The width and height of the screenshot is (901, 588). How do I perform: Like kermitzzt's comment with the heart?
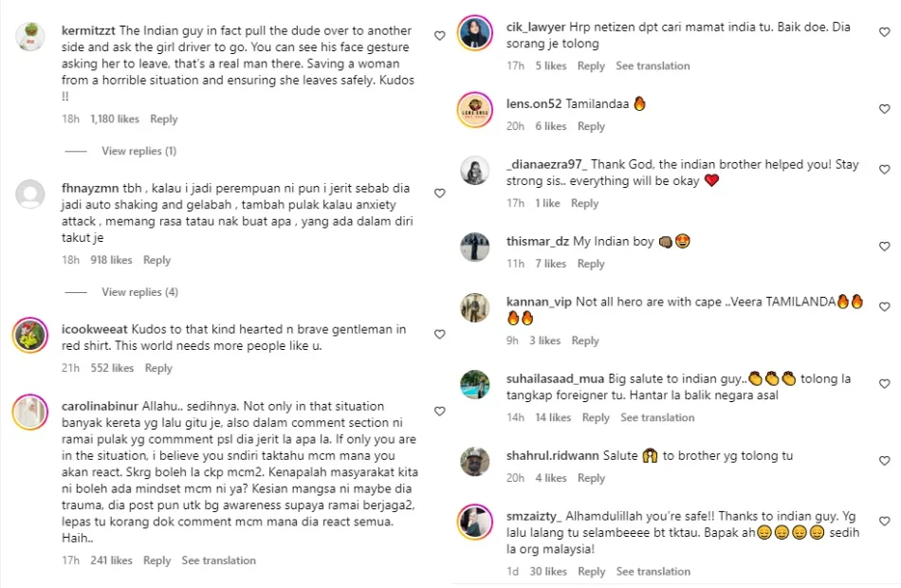click(x=439, y=35)
